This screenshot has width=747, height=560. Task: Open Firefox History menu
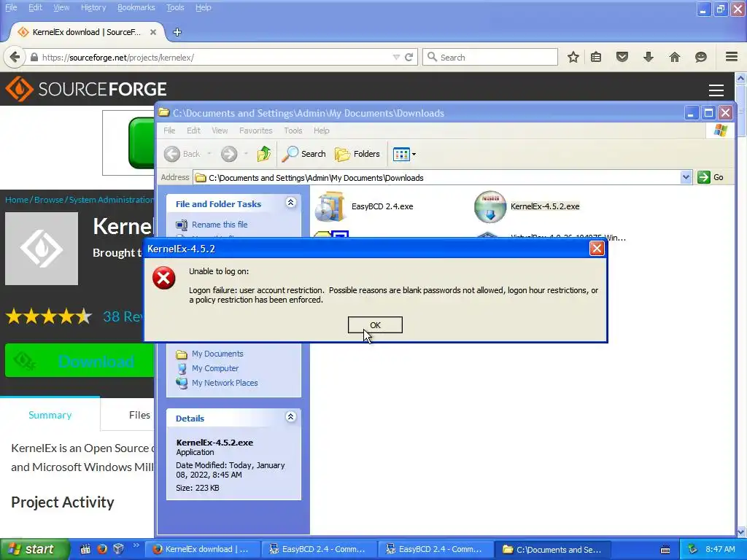click(x=93, y=7)
